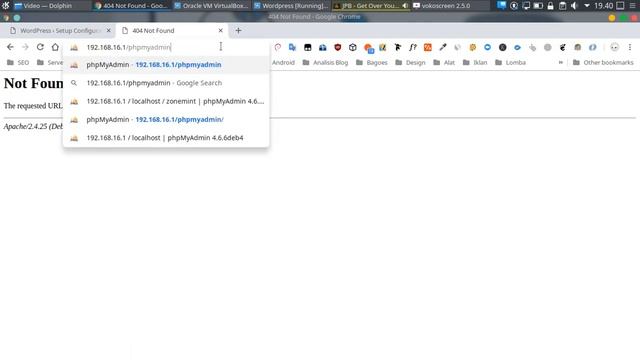Viewport: 640px width, 360px height.
Task: Switch to Wordpress [Running] VM taskbar entry
Action: click(291, 6)
